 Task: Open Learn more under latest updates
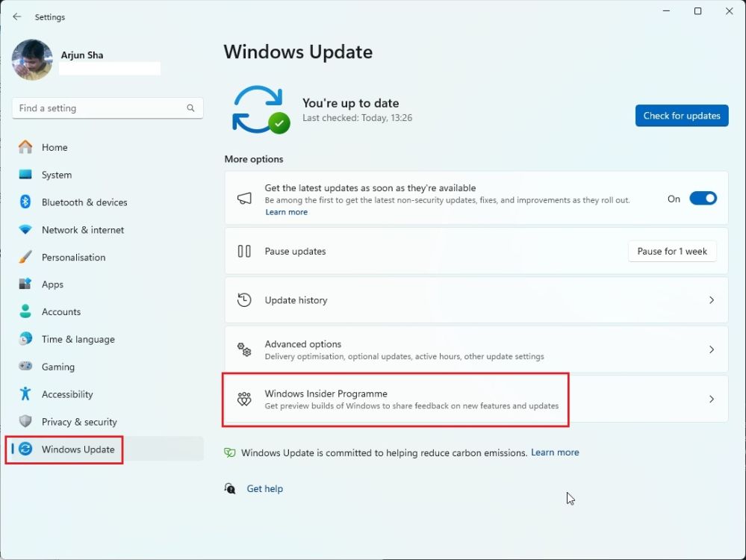tap(286, 212)
